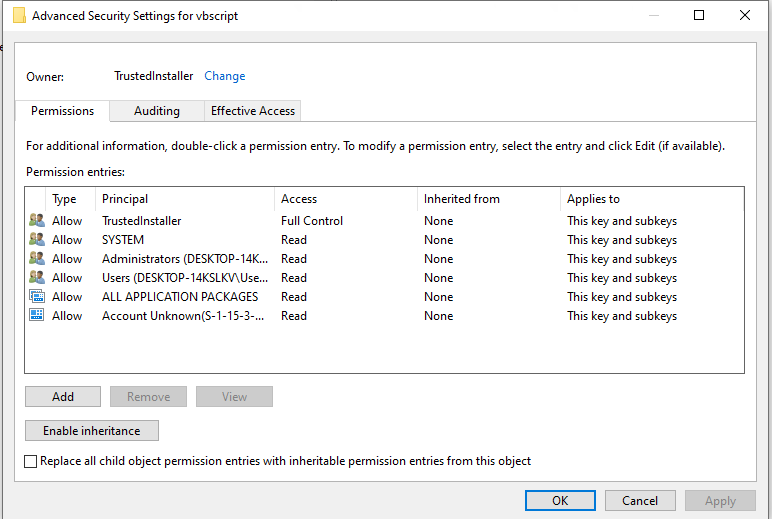772x519 pixels.
Task: Click the SYSTEM entry user icon
Action: click(37, 240)
